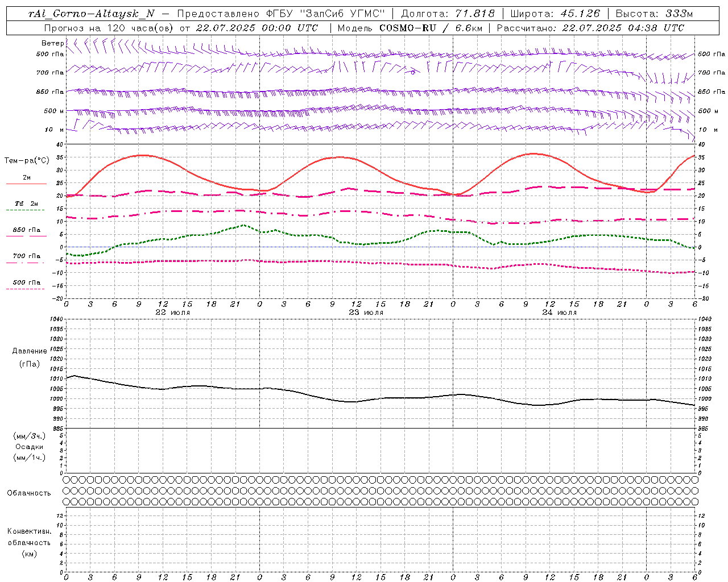Click the forecast start time 22.07.2025 00:00 UTC
728x582 pixels.
[x=257, y=28]
